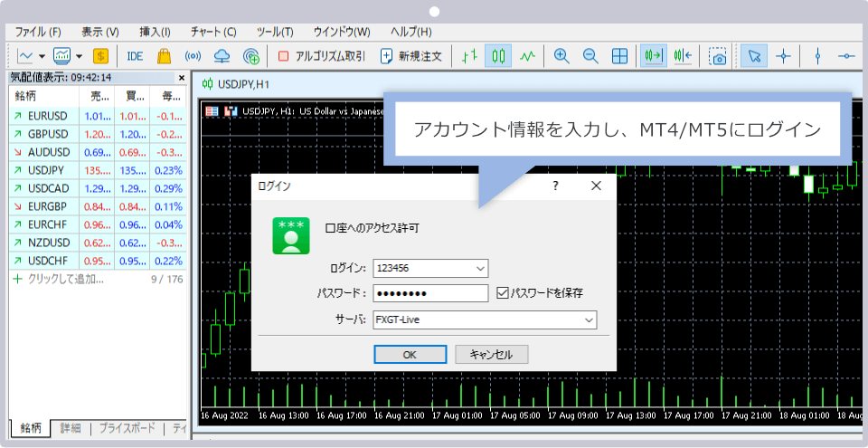Click the 新規注文 new order button
This screenshot has width=868, height=448.
411,56
